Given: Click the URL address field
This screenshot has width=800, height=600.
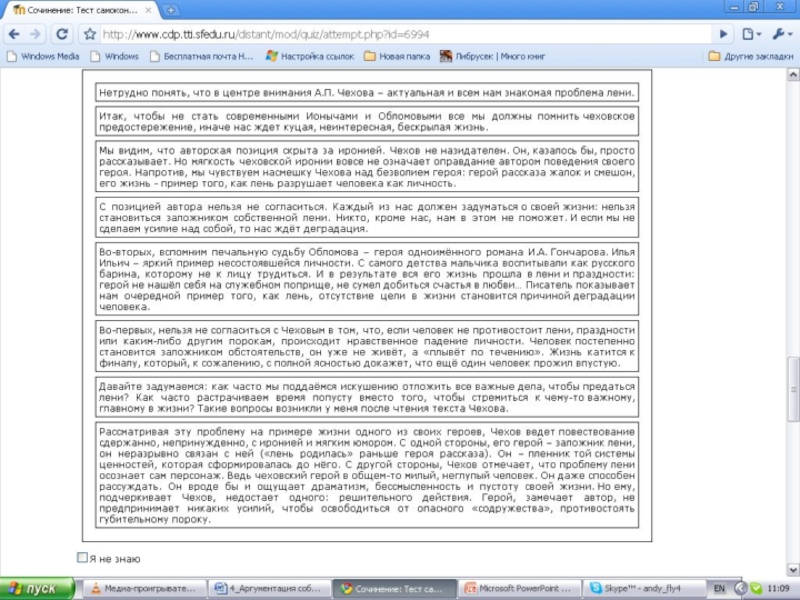Looking at the screenshot, I should (x=400, y=34).
